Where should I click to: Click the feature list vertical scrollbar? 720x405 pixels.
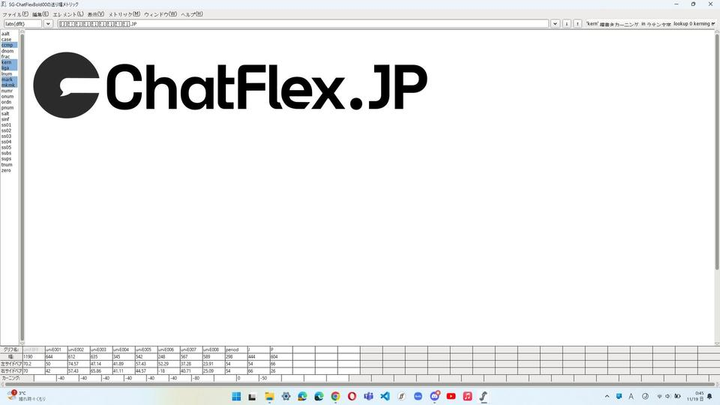(x=22, y=186)
